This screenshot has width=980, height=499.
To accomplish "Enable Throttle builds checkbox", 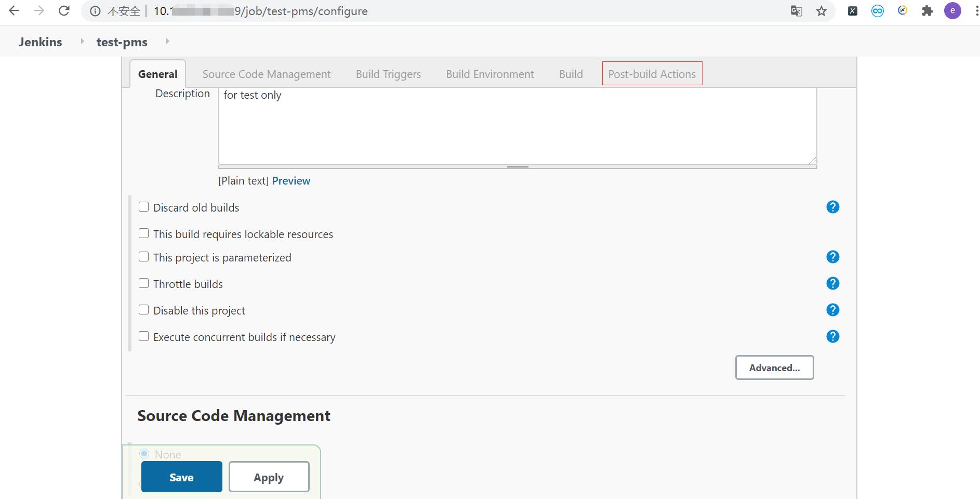I will coord(144,283).
